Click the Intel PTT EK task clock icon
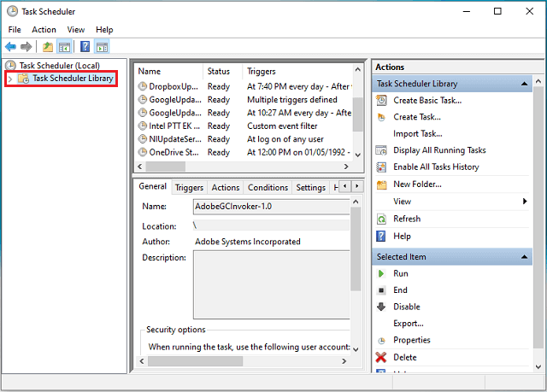Viewport: 547px width, 392px height. click(143, 126)
